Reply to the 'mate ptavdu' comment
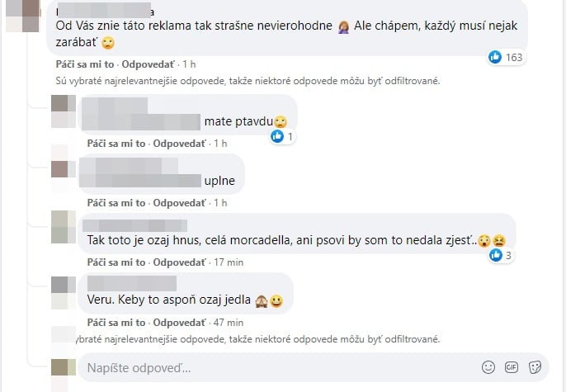 pyautogui.click(x=179, y=144)
